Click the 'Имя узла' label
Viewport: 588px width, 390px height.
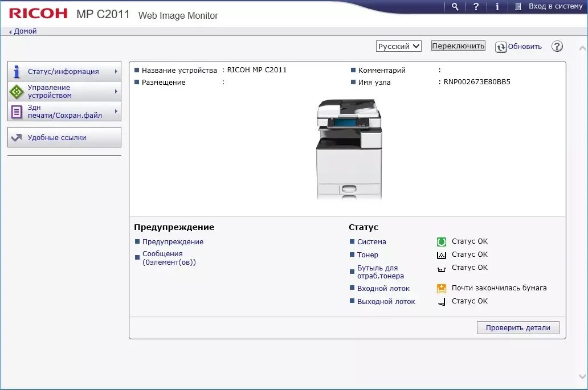click(x=374, y=82)
